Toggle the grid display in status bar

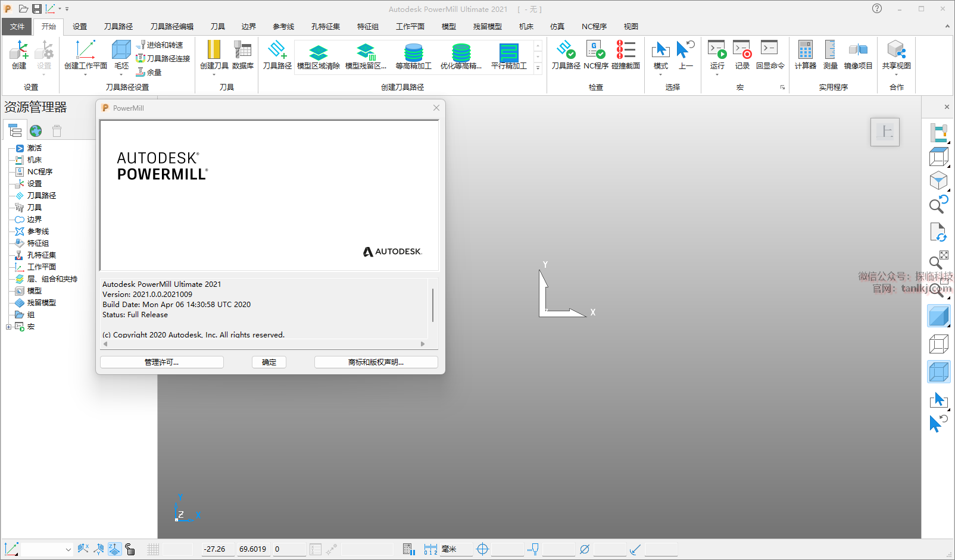point(153,549)
